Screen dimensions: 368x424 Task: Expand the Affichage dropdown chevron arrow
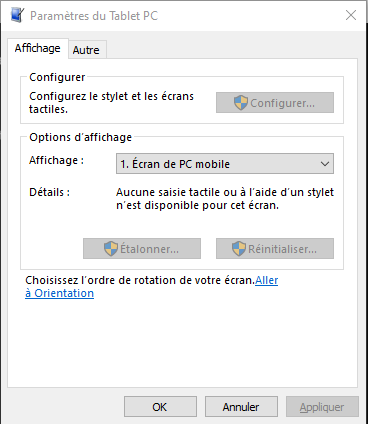325,164
